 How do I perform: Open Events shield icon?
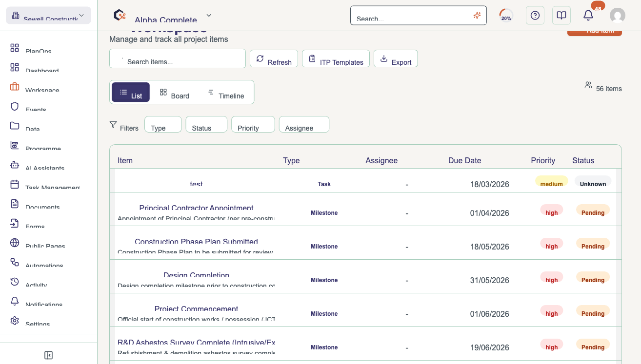(x=15, y=106)
